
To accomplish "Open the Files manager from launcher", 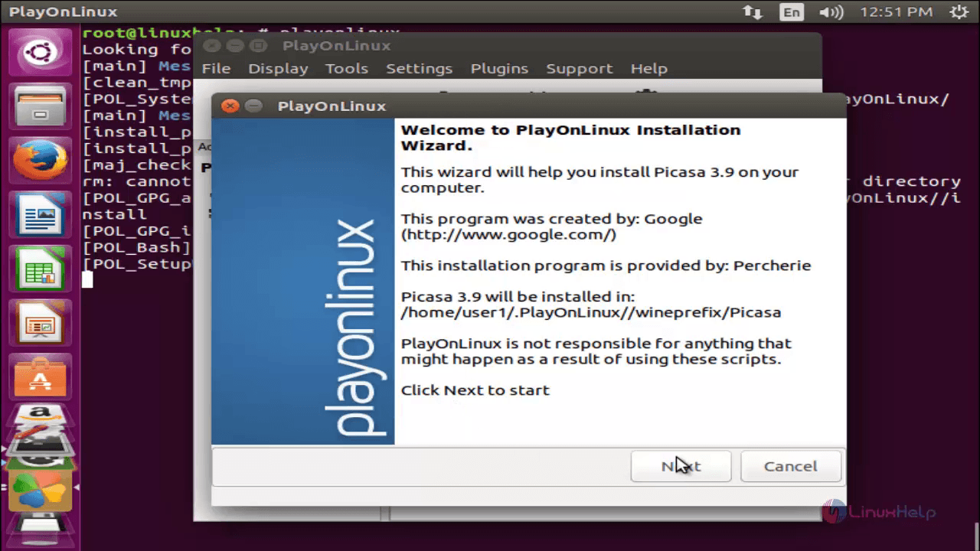I will point(40,107).
